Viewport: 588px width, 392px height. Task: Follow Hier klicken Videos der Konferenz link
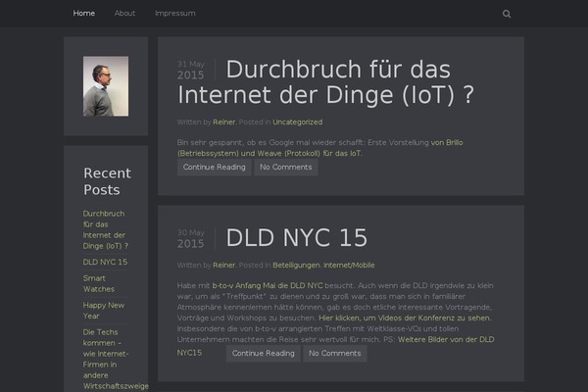404,318
